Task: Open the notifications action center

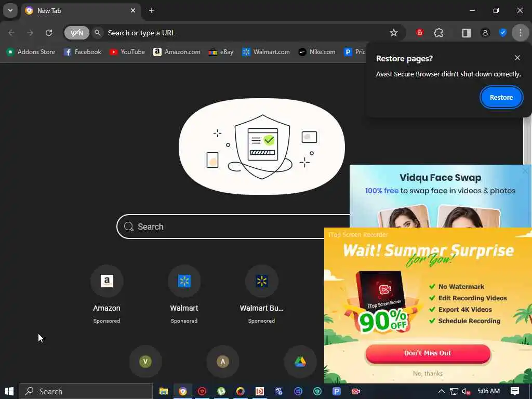Action: (515, 391)
